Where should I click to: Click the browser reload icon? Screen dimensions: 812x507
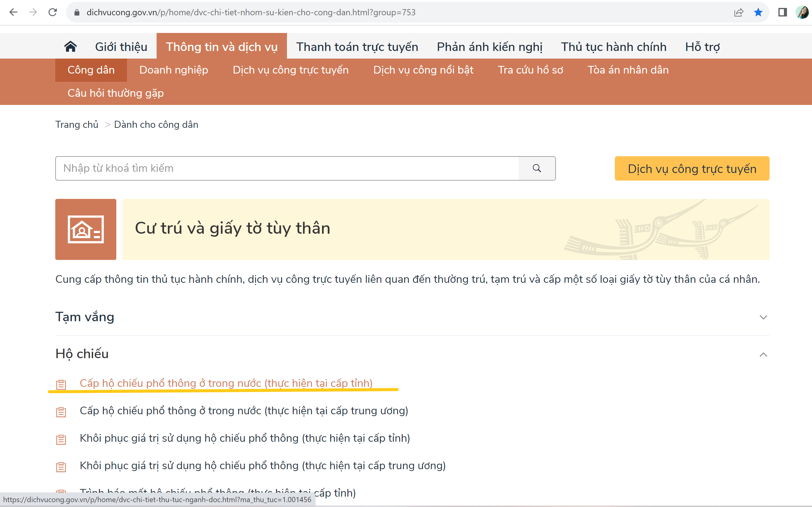[x=53, y=13]
